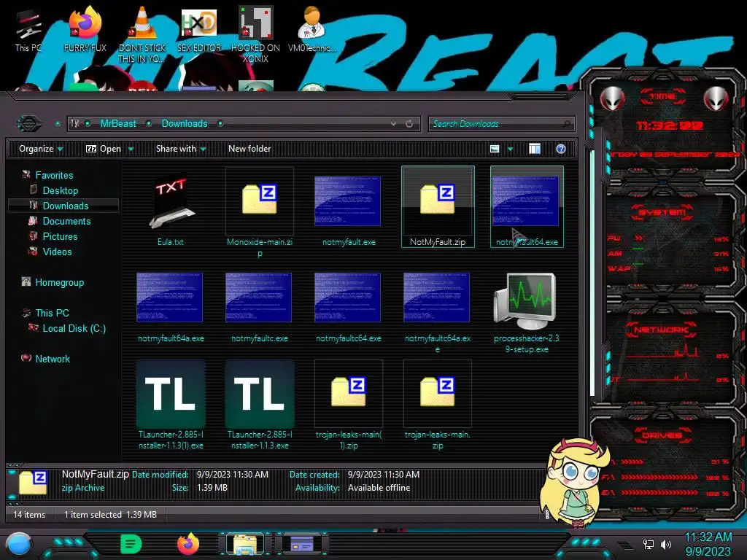Click MrBeast in the address path
Screen dimensions: 747x560
(x=118, y=123)
